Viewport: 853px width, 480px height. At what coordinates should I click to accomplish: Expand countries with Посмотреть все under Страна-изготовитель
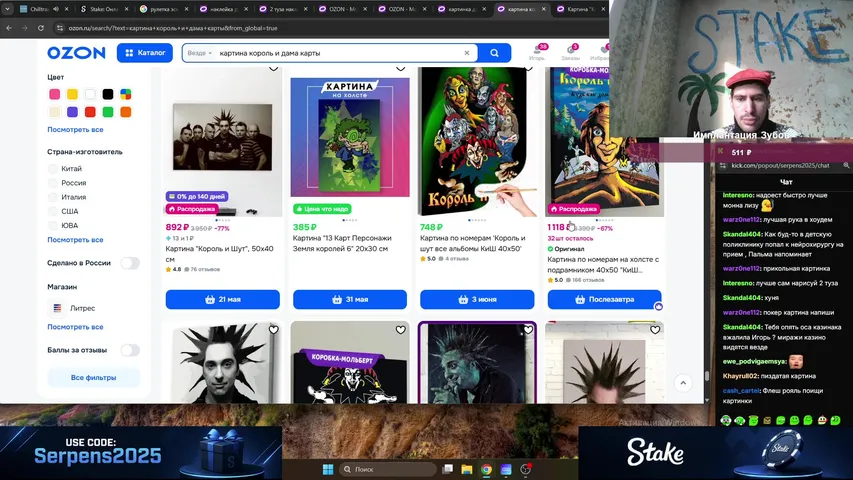(x=75, y=239)
